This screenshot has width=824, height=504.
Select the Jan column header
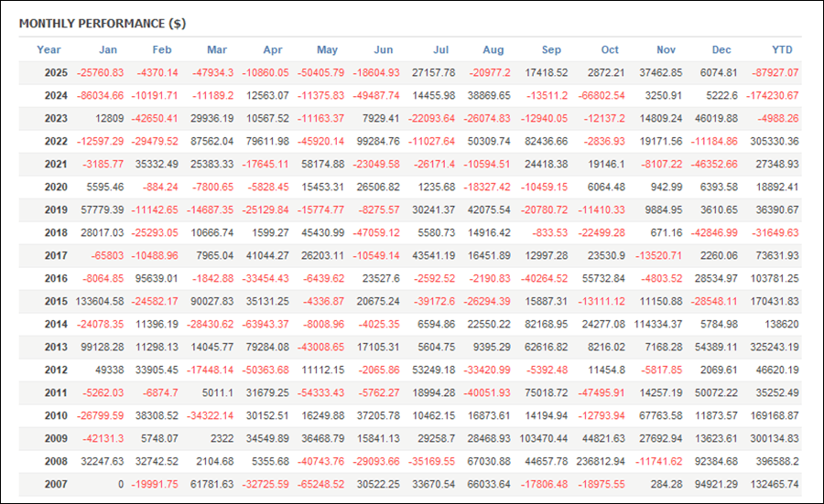[108, 49]
